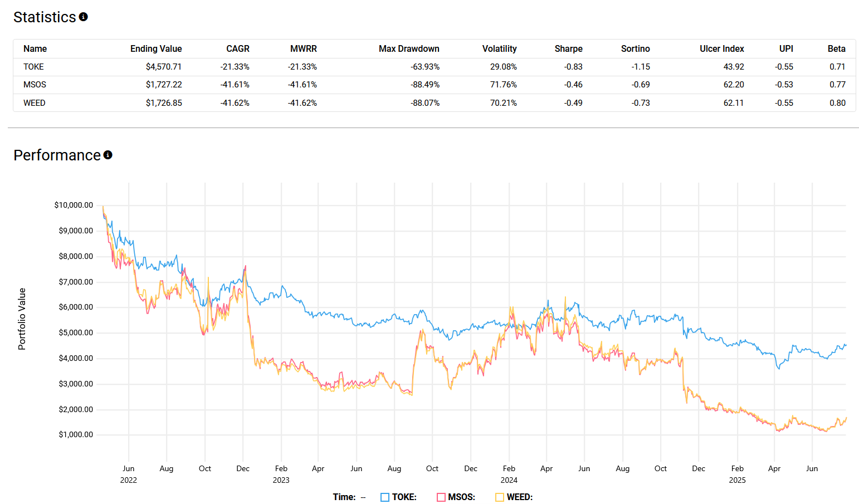Viewport: 859px width, 504px height.
Task: Click WEED Sortino value -0.73
Action: [641, 103]
